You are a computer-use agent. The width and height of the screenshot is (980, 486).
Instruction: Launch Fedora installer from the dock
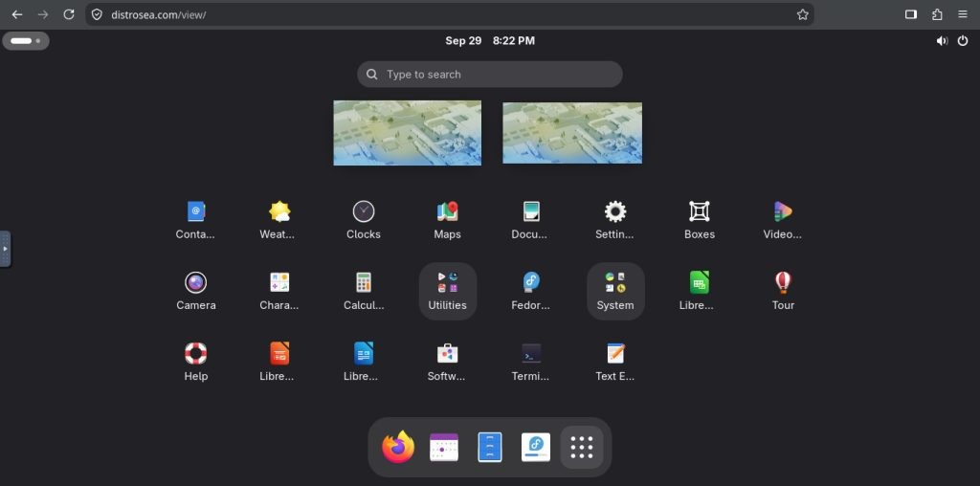536,448
